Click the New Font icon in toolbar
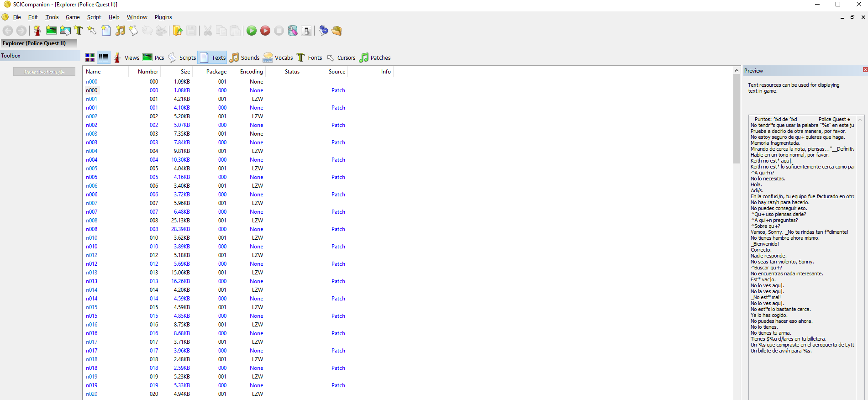 79,31
